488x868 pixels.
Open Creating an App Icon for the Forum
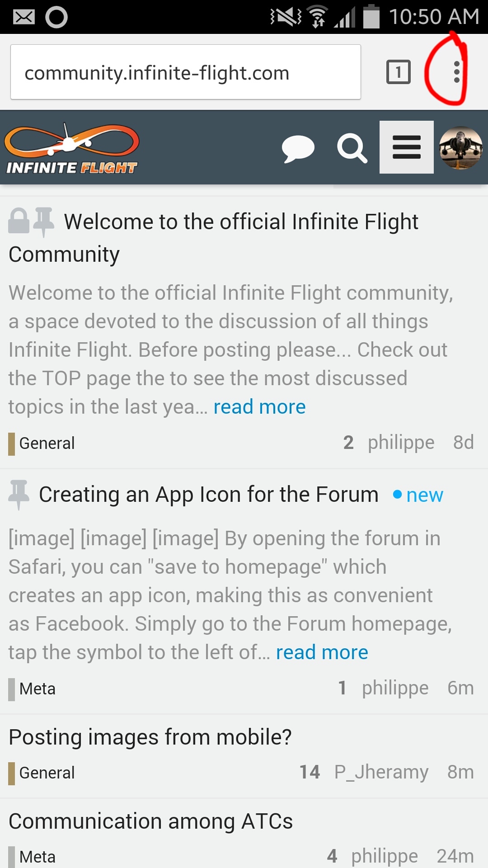point(208,494)
